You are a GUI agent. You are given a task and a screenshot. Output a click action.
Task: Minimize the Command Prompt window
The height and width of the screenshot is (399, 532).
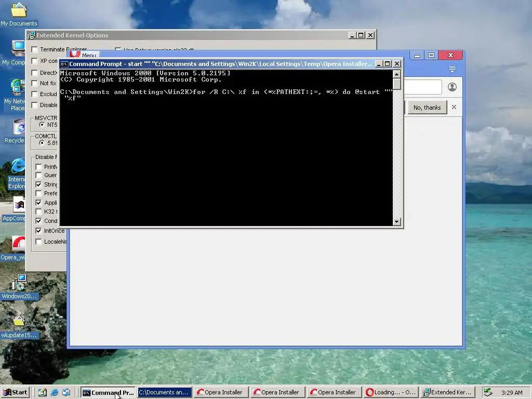[379, 64]
